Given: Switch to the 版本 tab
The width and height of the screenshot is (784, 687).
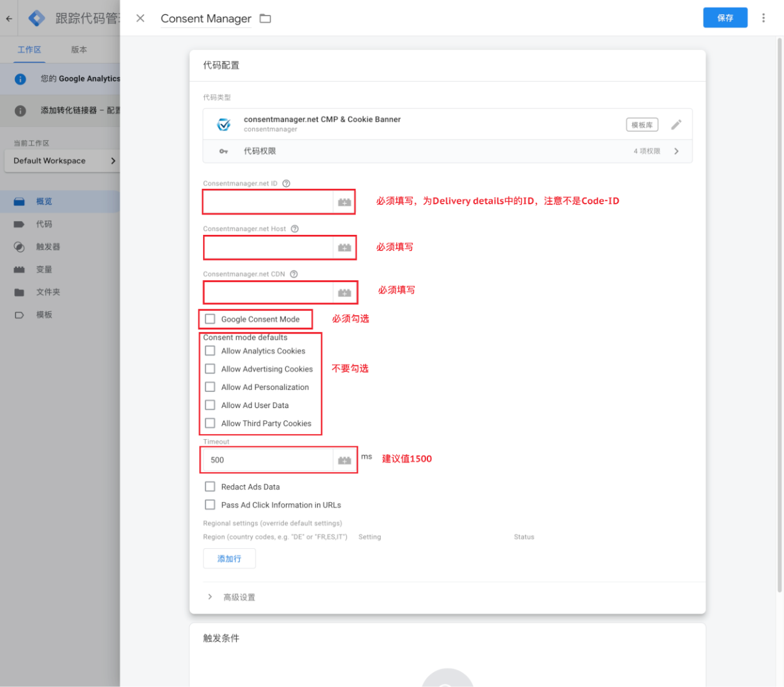Looking at the screenshot, I should (x=79, y=49).
